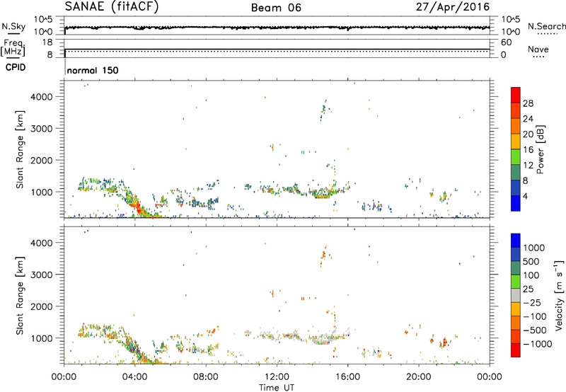Screen dimensions: 566x392
Task: Click the sky noise trace line
Action: [277, 28]
